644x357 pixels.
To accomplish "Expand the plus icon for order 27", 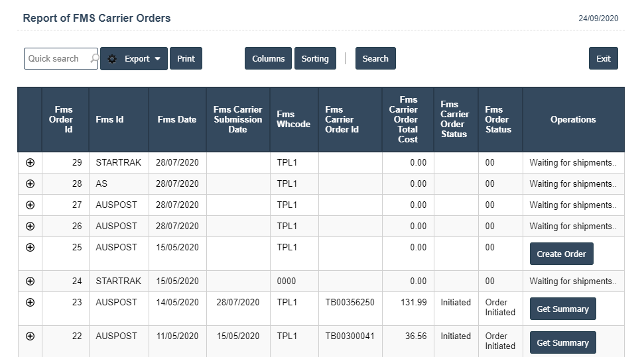I will 30,205.
